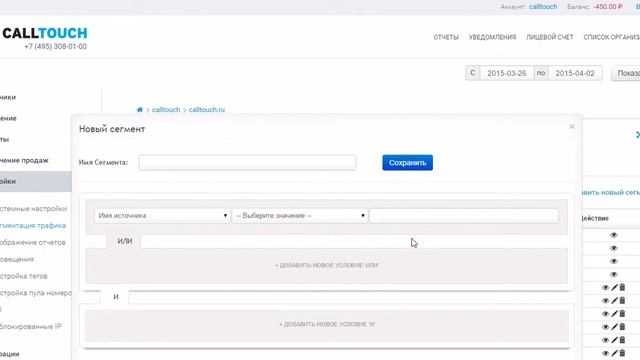Screen dimensions: 640x360
Task: Click the Действие column header
Action: pyautogui.click(x=594, y=218)
